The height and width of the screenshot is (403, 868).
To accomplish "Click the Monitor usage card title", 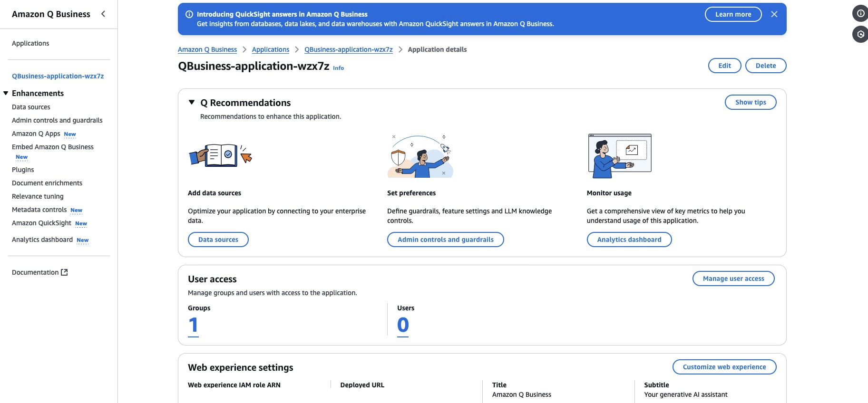I will [609, 193].
